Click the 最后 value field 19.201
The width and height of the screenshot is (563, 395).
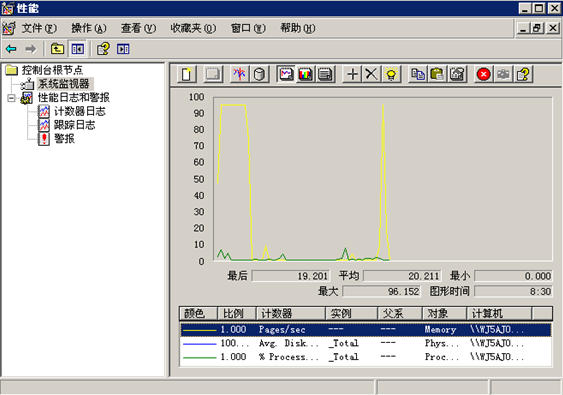(x=291, y=276)
